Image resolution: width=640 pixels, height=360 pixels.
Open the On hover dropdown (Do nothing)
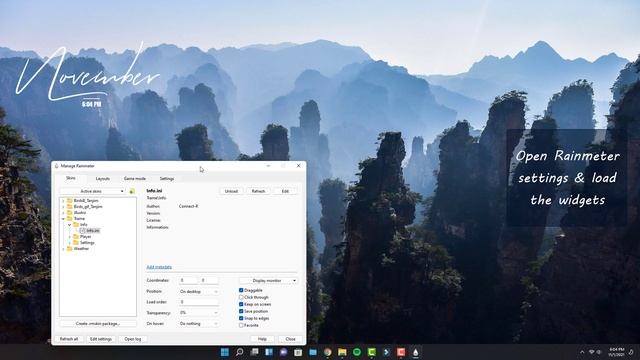[199, 324]
